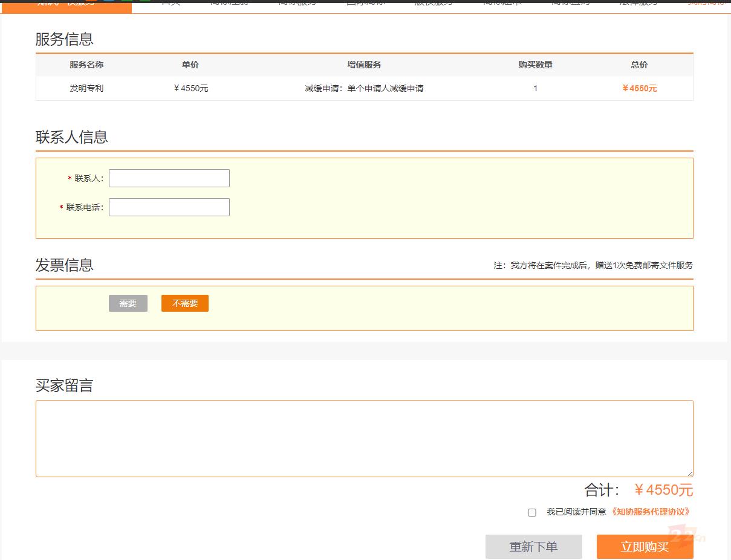Click inside the 买家留言 message textarea
The width and height of the screenshot is (731, 560).
364,438
